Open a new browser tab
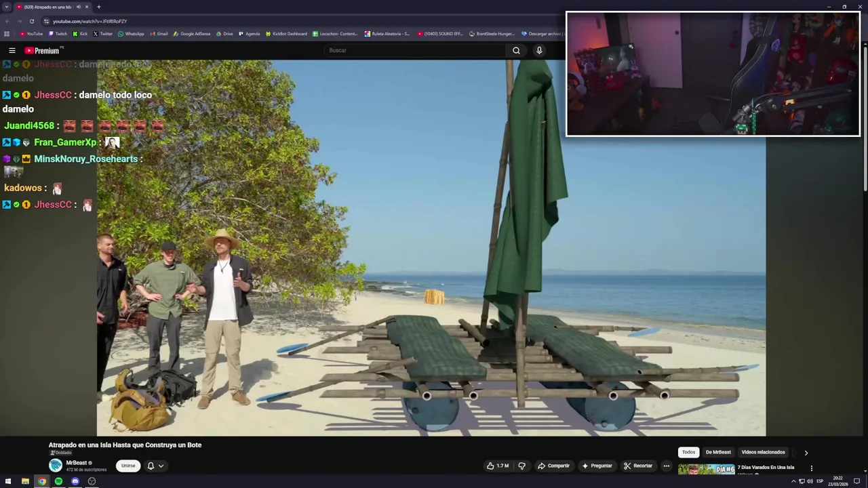The width and height of the screenshot is (868, 488). 99,7
